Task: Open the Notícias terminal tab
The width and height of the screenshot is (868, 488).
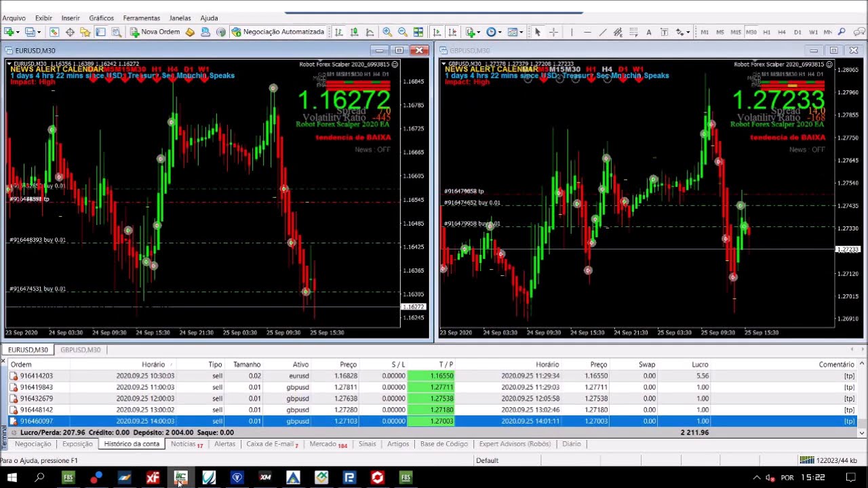Action: pyautogui.click(x=186, y=444)
